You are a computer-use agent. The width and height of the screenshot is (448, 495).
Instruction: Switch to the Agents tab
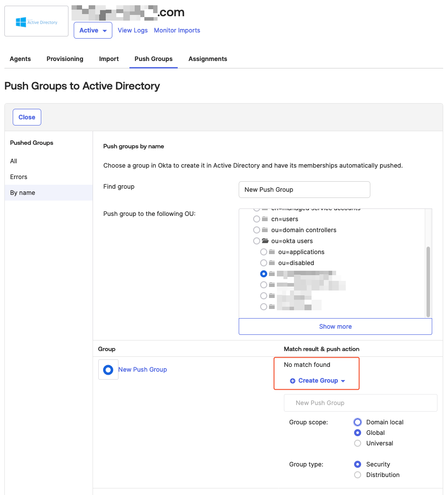click(x=20, y=59)
